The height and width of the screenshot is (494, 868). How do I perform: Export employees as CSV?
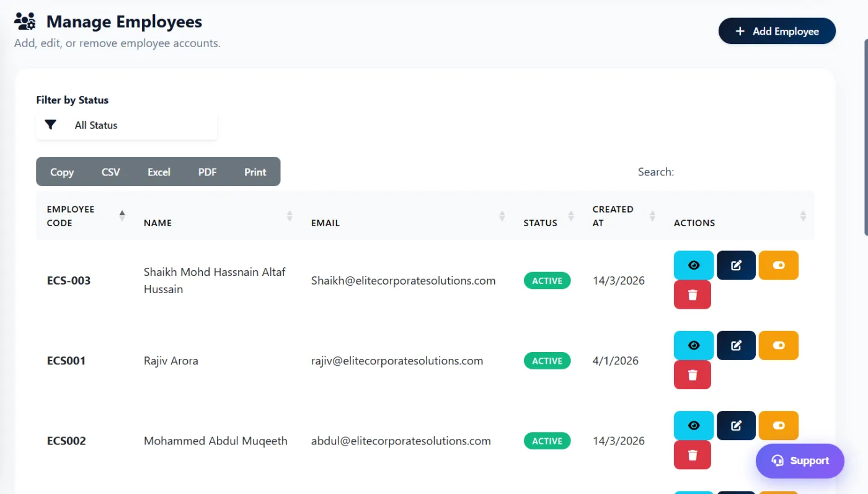click(110, 172)
